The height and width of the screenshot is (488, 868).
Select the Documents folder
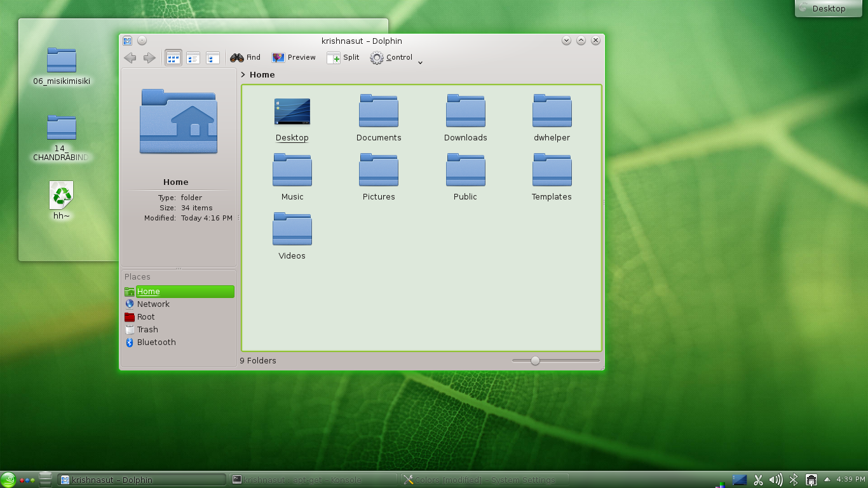pos(379,118)
